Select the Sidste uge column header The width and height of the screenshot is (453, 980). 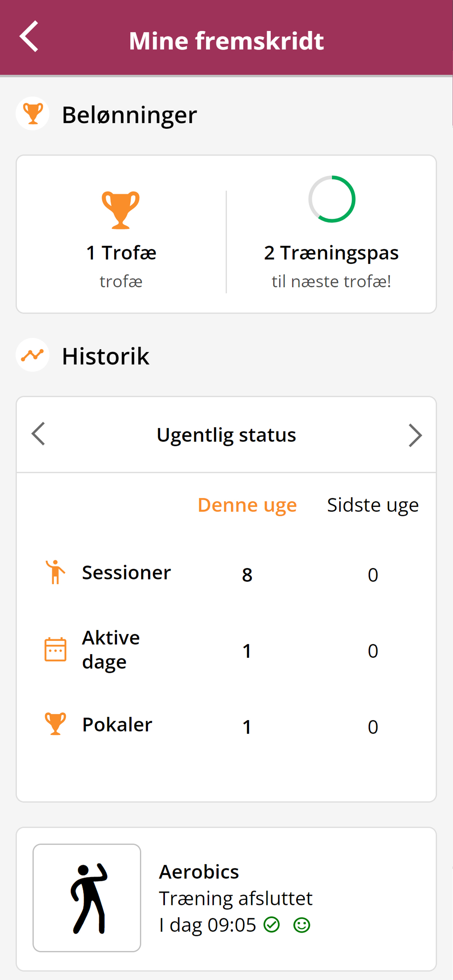(373, 505)
